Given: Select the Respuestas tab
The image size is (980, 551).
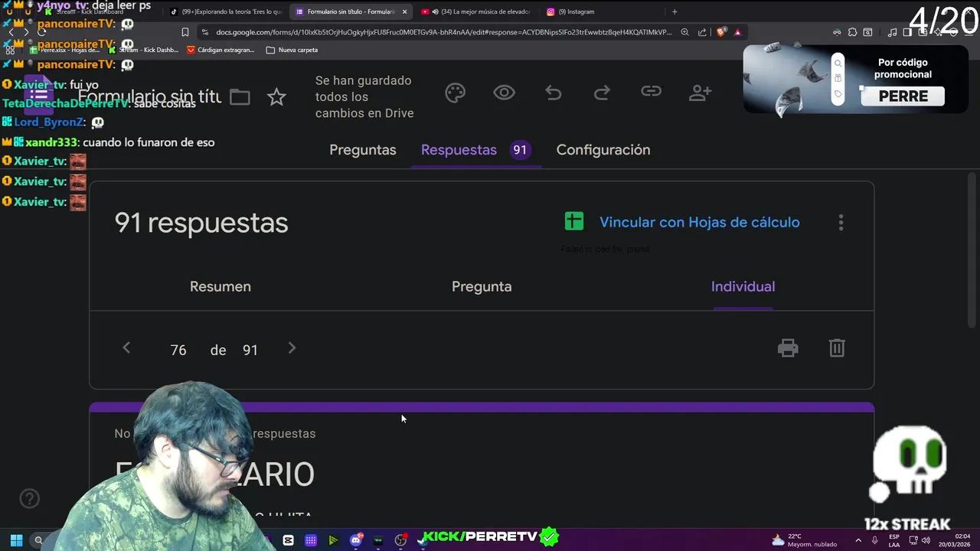Looking at the screenshot, I should (459, 150).
